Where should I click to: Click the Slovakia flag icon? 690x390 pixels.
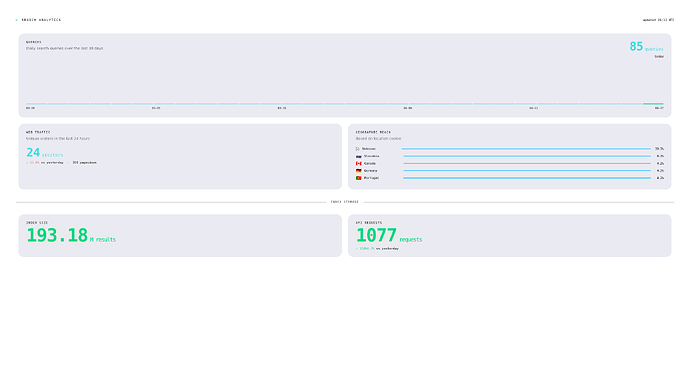359,156
